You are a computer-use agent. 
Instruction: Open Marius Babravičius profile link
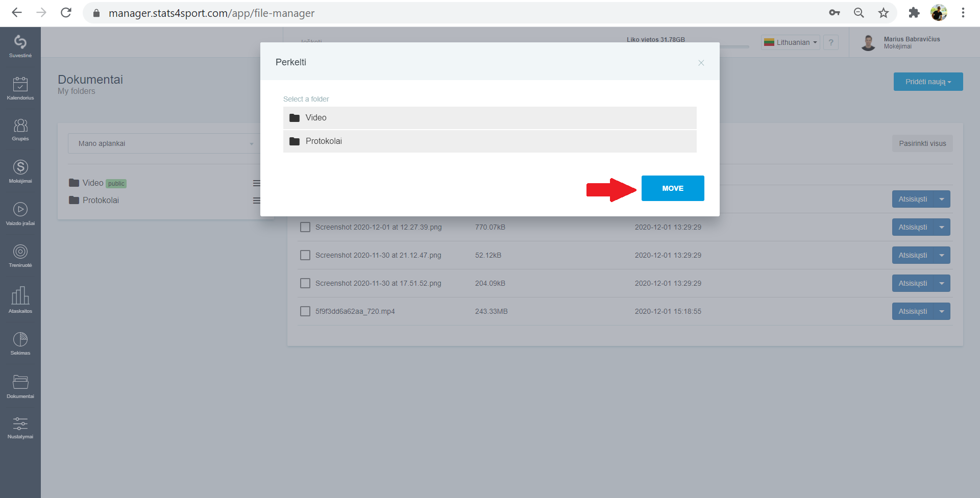point(912,39)
